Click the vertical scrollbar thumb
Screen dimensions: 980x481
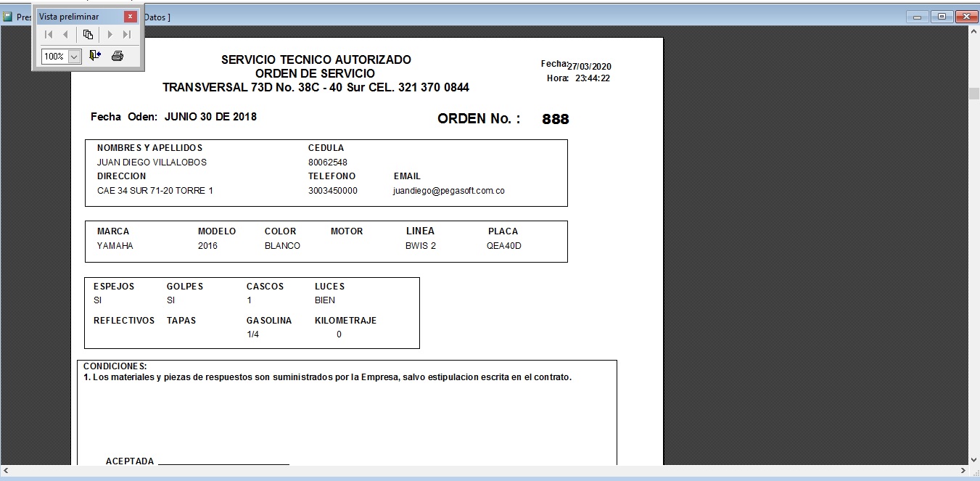click(973, 93)
